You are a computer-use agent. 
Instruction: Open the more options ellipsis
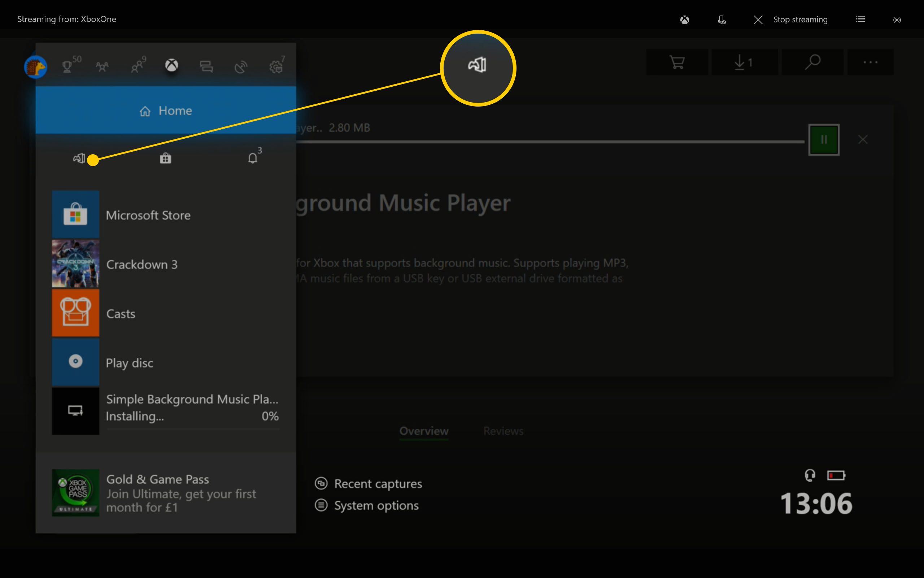click(x=871, y=62)
